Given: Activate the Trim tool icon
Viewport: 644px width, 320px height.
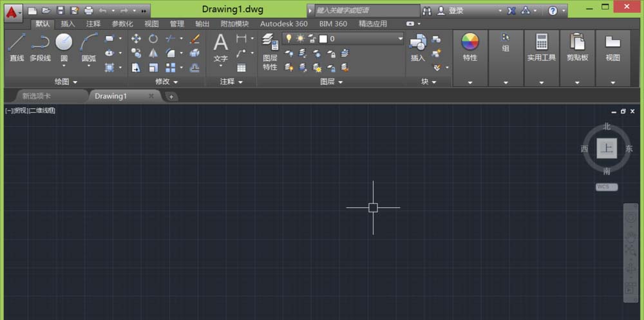Looking at the screenshot, I should click(x=171, y=39).
